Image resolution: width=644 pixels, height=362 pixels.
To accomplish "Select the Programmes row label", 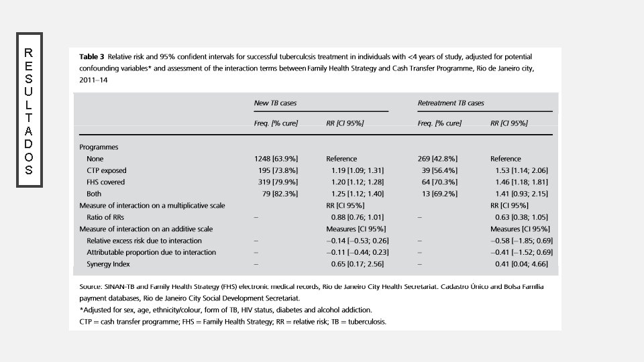I will 99,147.
